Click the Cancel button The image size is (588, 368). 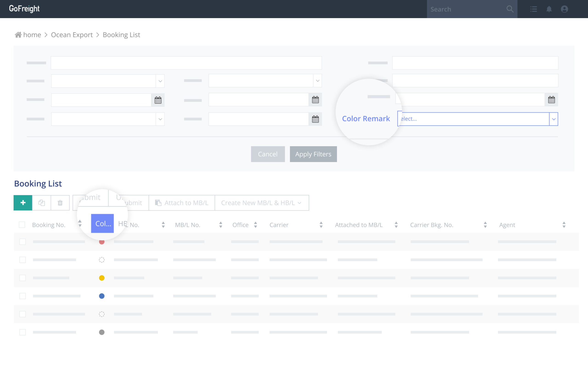pos(268,154)
